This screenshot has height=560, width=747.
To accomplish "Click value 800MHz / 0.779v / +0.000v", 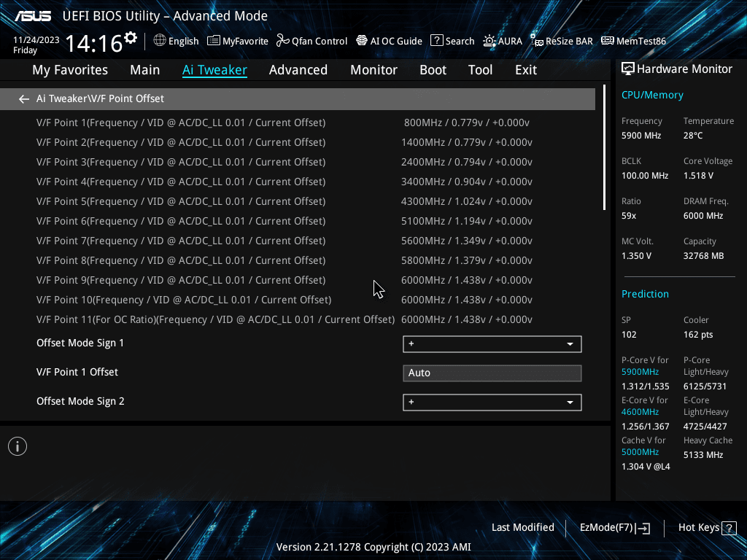I will [x=467, y=122].
